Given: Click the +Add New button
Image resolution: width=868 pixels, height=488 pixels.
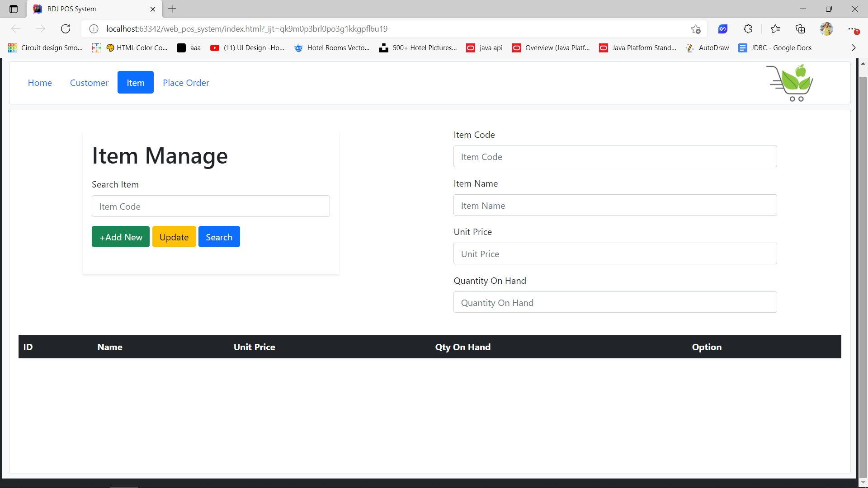Looking at the screenshot, I should [x=120, y=236].
